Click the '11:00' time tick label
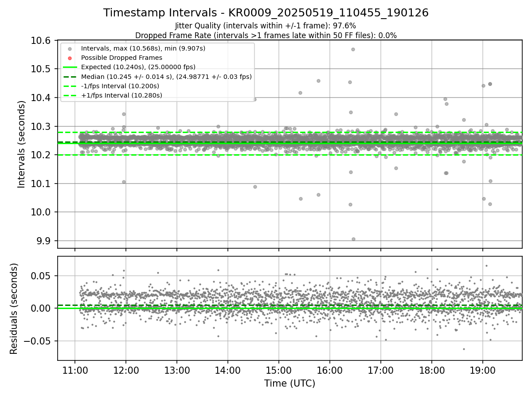 pos(74,370)
